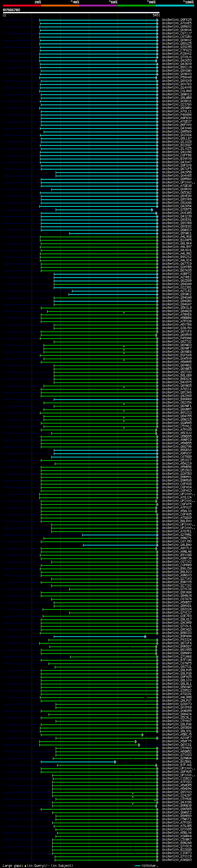This screenshot has height=868, width=197.
Task: Select the UniRef100_Q2YHN1 label
Action: (x=177, y=535)
